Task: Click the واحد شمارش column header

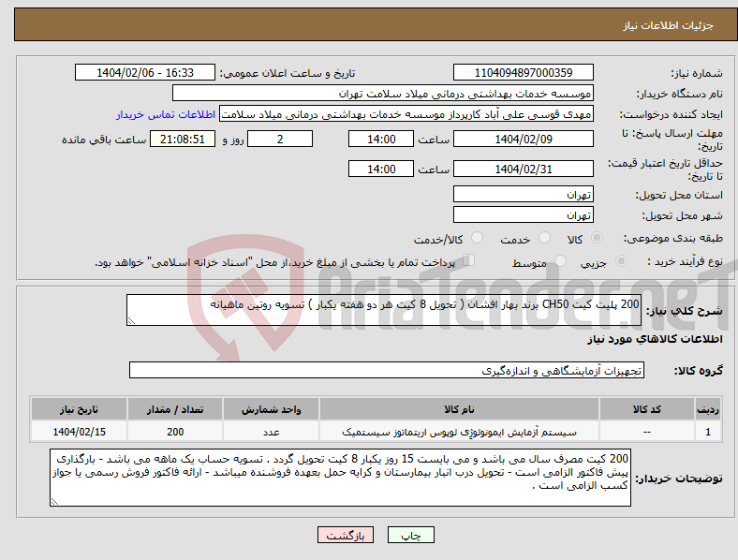Action: (x=271, y=409)
